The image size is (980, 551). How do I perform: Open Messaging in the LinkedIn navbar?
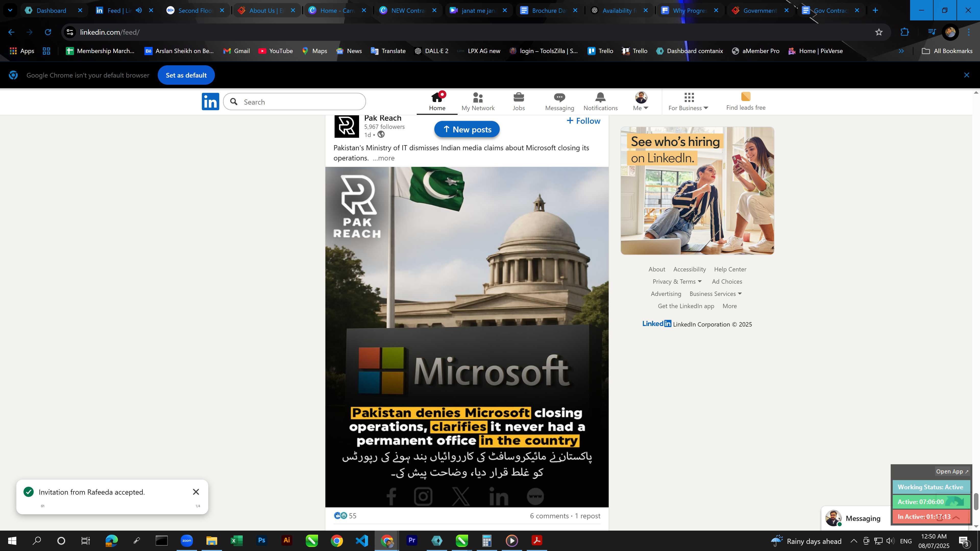click(559, 102)
